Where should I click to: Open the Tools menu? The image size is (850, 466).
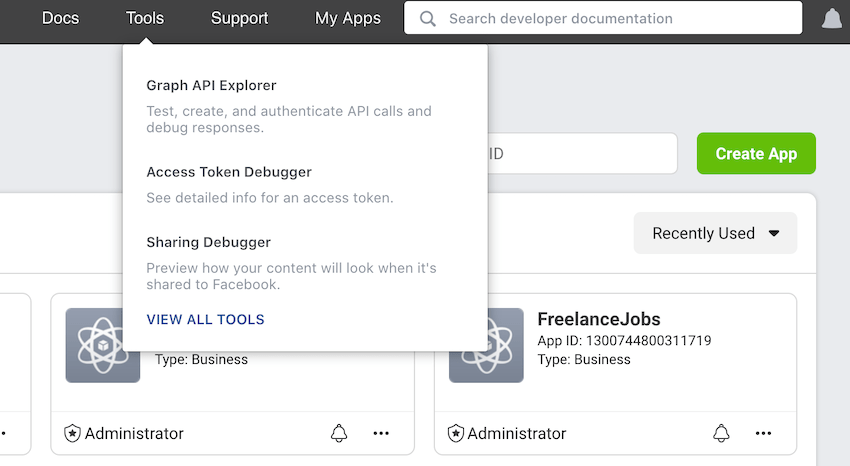pyautogui.click(x=145, y=18)
